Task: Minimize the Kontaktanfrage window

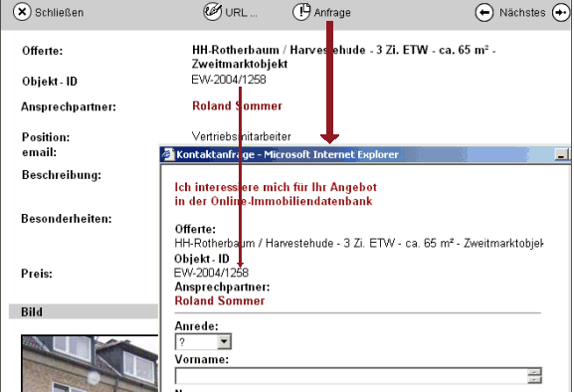Action: (x=561, y=154)
